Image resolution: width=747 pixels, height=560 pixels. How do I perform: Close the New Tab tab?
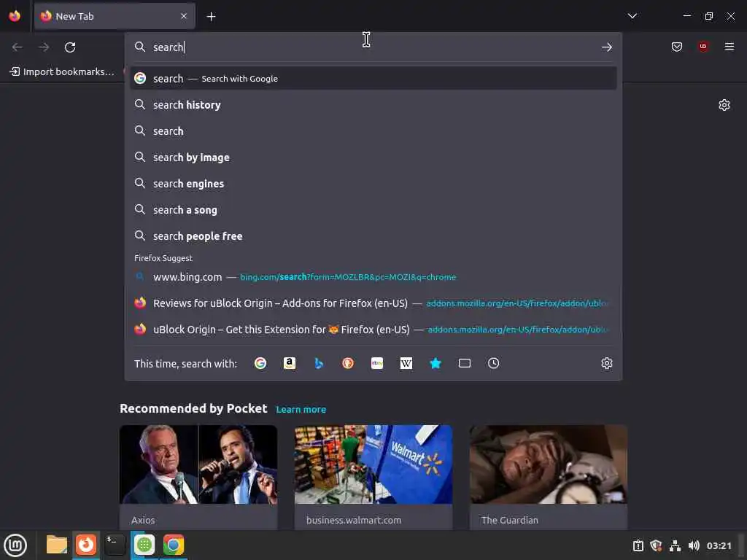tap(184, 16)
